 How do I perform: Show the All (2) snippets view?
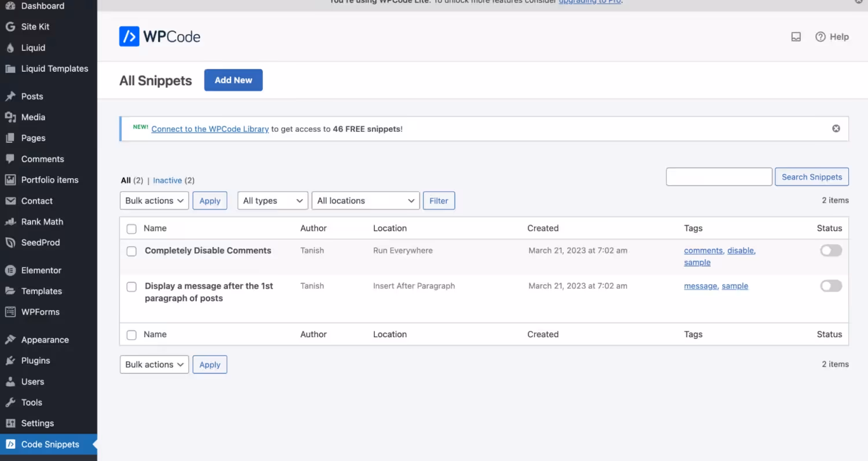click(132, 180)
